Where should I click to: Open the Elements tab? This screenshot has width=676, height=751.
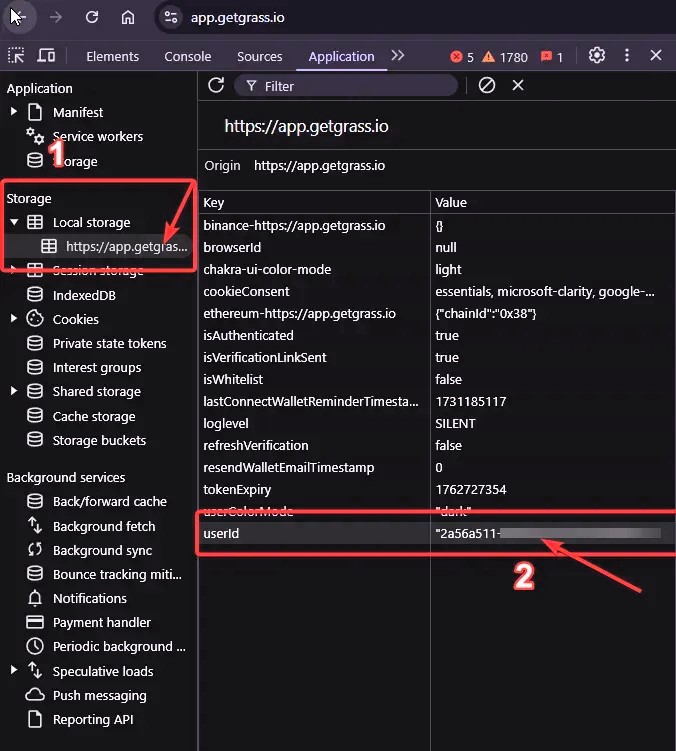click(x=113, y=57)
